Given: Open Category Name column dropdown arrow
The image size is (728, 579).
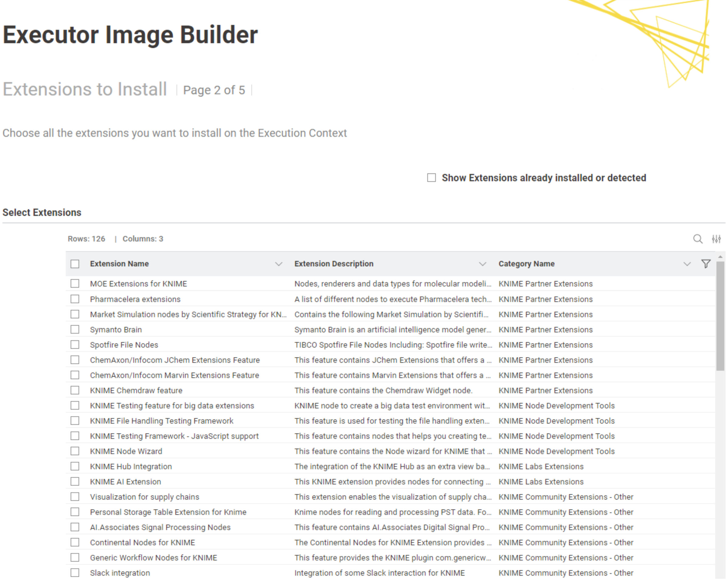Looking at the screenshot, I should (x=687, y=264).
